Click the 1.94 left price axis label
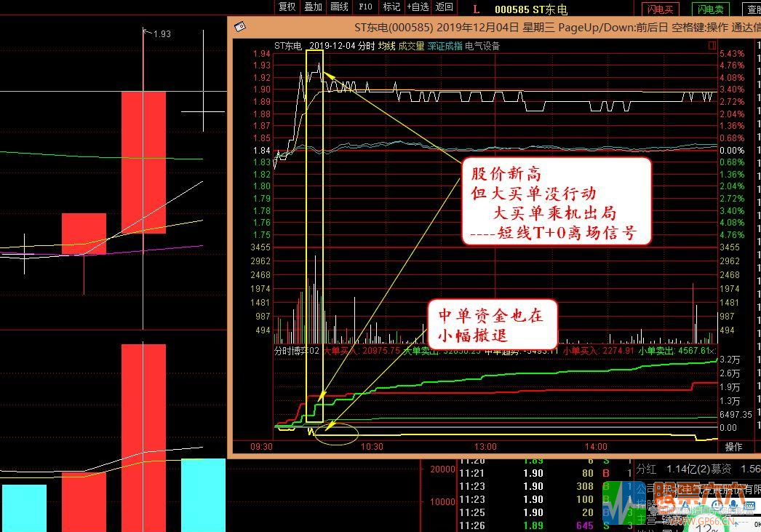This screenshot has height=532, width=761. 262,53
